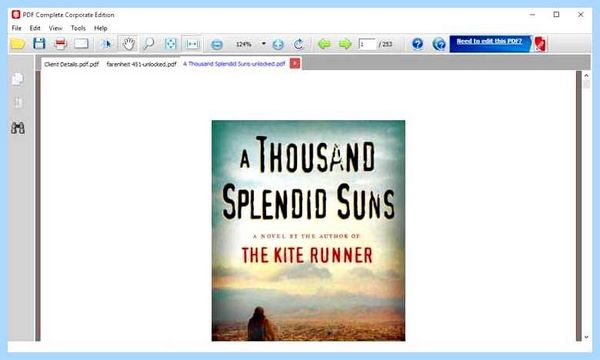Maximize the PDF Complete window

556,15
